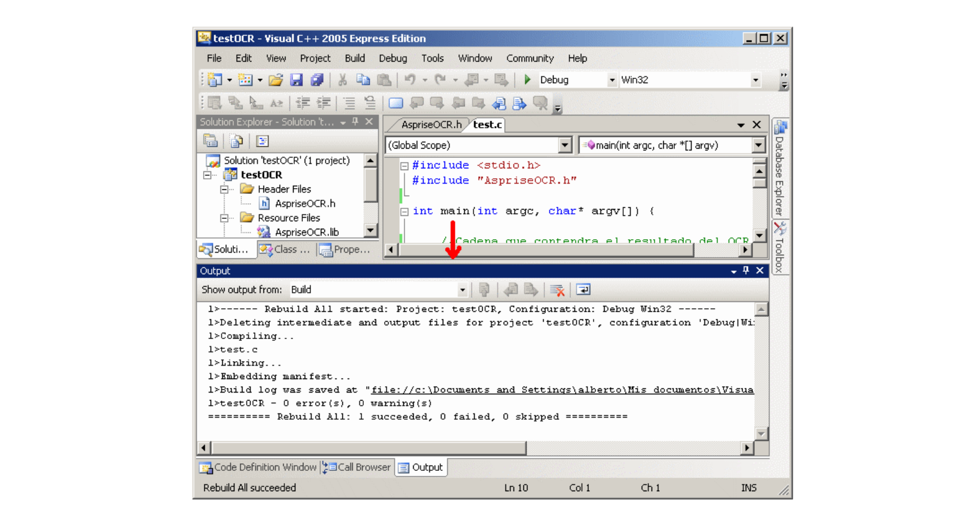Screen dimensions: 980x526
Task: Open the Build menu
Action: point(355,58)
